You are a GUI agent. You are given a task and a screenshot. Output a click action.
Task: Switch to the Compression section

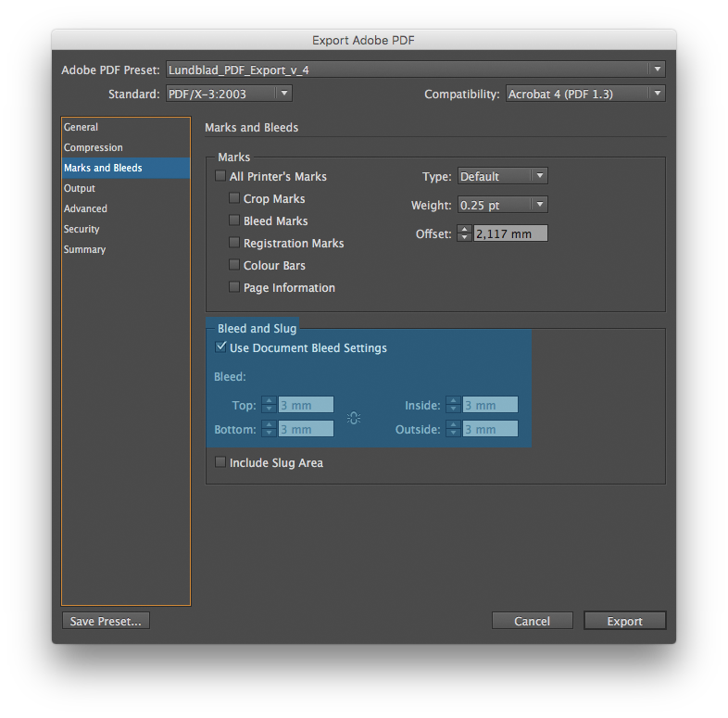pos(94,147)
